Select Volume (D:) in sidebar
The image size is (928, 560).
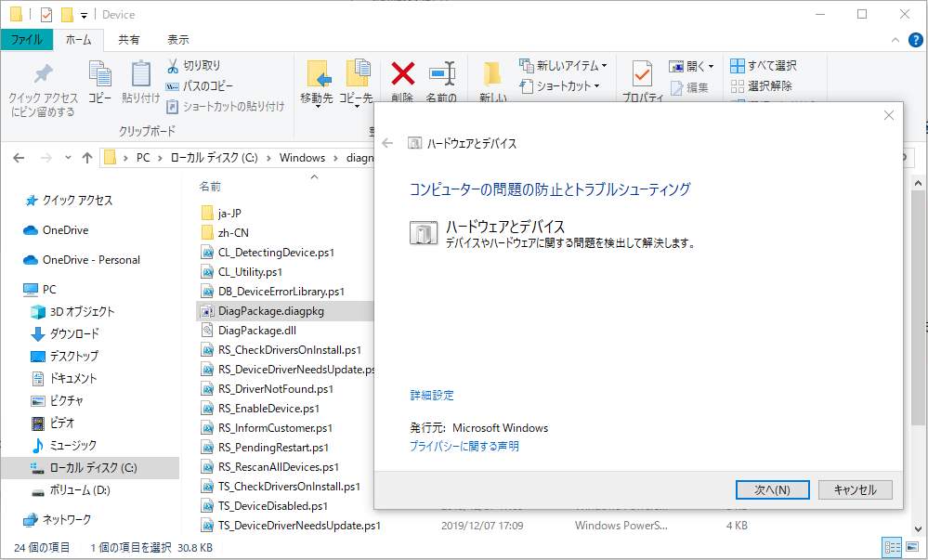[x=71, y=490]
